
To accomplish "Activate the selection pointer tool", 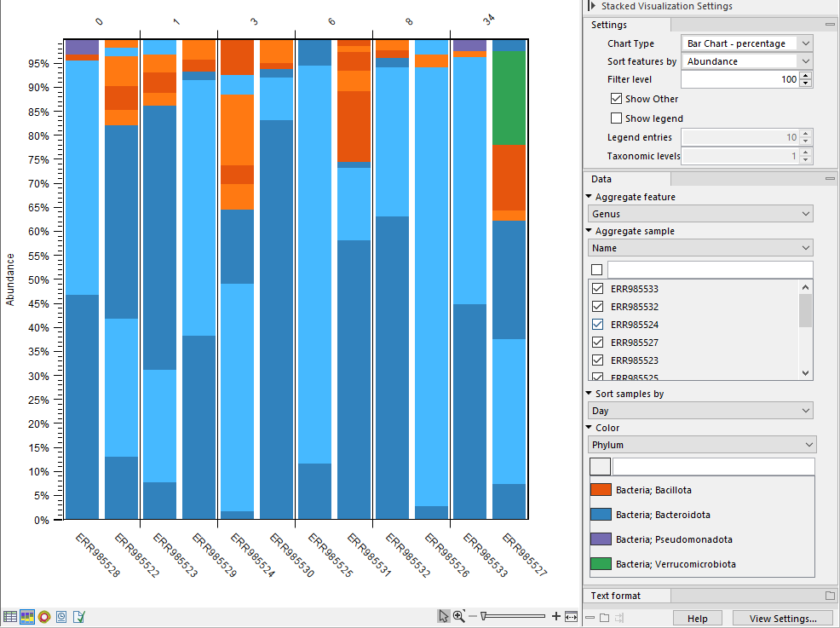I will [444, 616].
